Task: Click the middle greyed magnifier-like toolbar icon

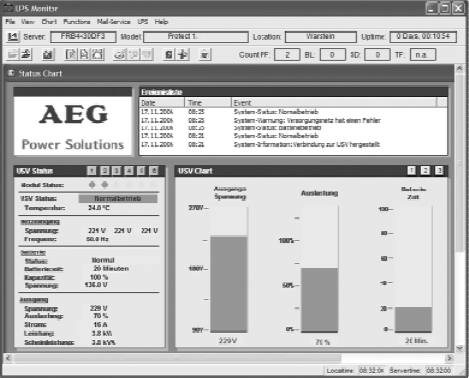Action: [x=133, y=54]
